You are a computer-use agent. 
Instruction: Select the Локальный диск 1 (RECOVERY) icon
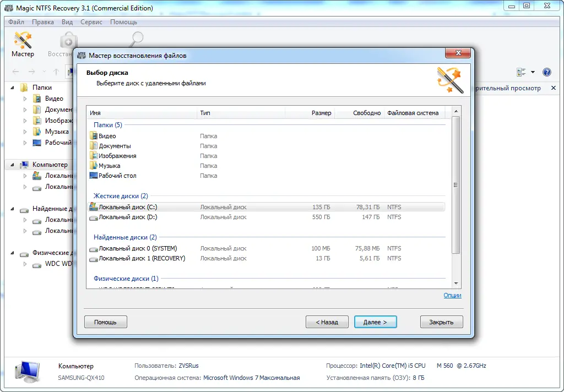94,259
